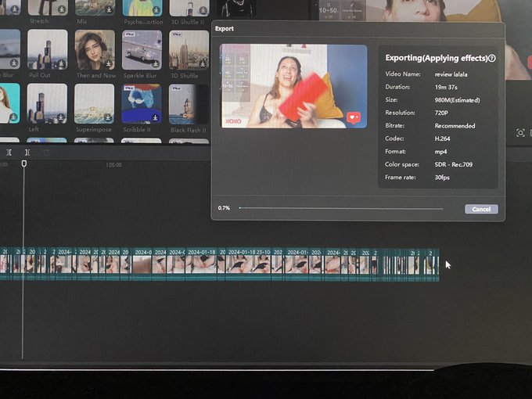The width and height of the screenshot is (532, 399).
Task: Click the Stretch effect label
Action: click(x=38, y=21)
